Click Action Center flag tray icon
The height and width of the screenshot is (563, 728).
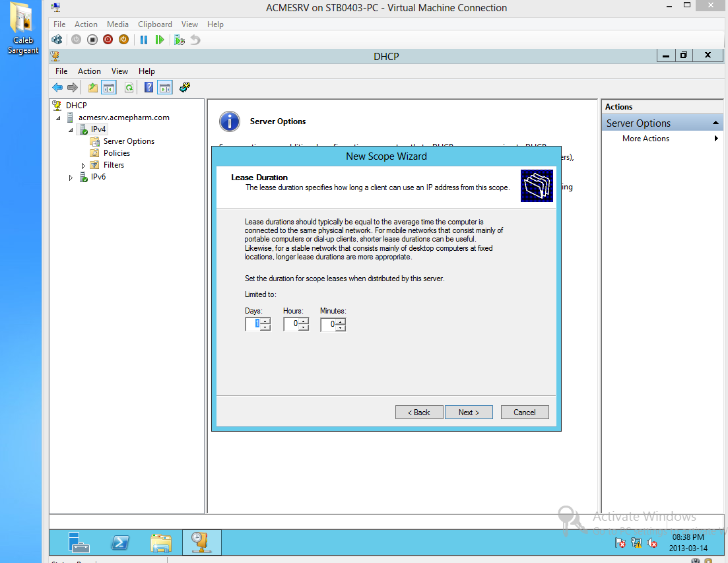(x=620, y=543)
